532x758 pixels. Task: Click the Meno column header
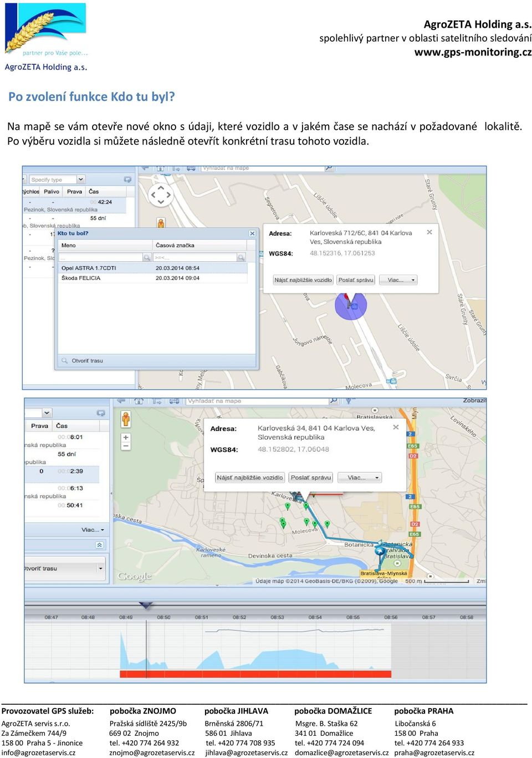click(x=105, y=245)
